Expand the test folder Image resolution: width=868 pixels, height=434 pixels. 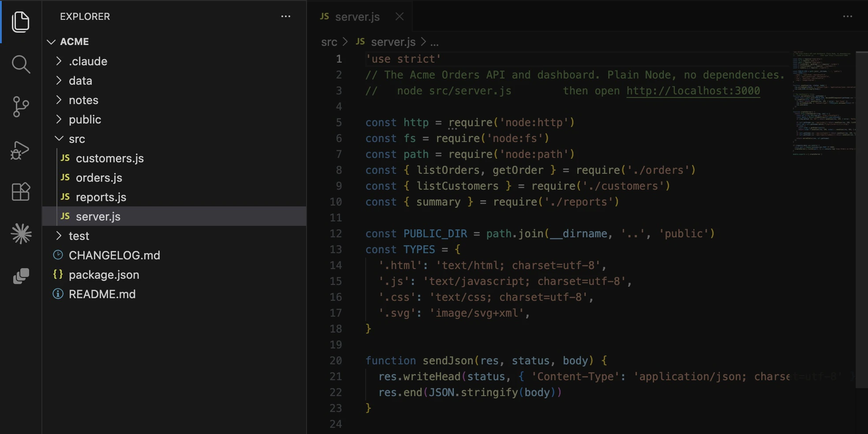(59, 236)
